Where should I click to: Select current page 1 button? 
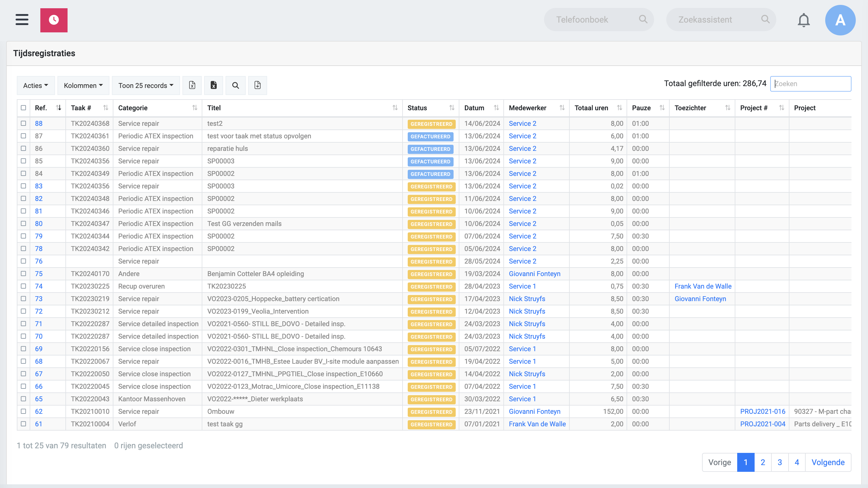tap(746, 462)
